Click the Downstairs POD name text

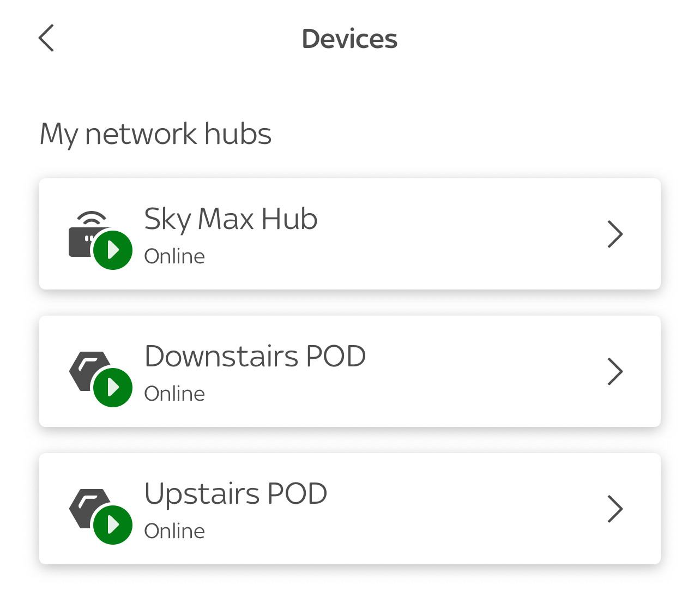[x=255, y=355]
